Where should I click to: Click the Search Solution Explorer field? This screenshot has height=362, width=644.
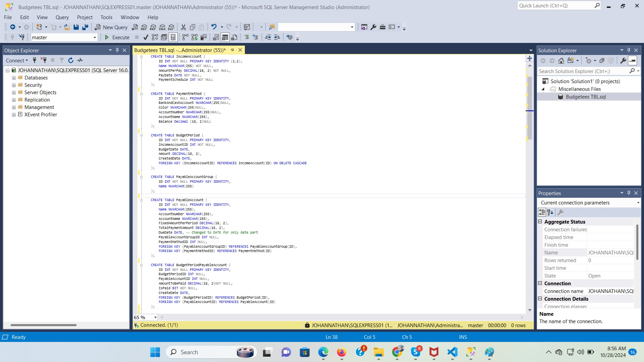coord(583,71)
